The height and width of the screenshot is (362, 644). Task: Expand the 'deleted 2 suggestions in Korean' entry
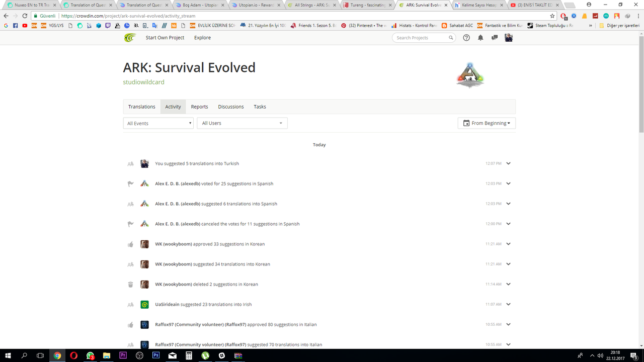point(508,284)
